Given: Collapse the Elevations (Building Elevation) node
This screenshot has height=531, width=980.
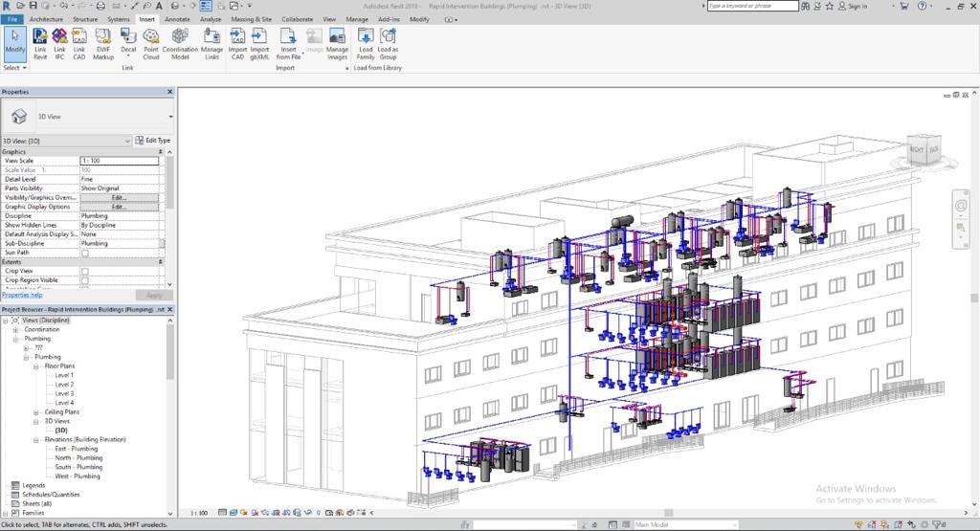Looking at the screenshot, I should (36, 440).
